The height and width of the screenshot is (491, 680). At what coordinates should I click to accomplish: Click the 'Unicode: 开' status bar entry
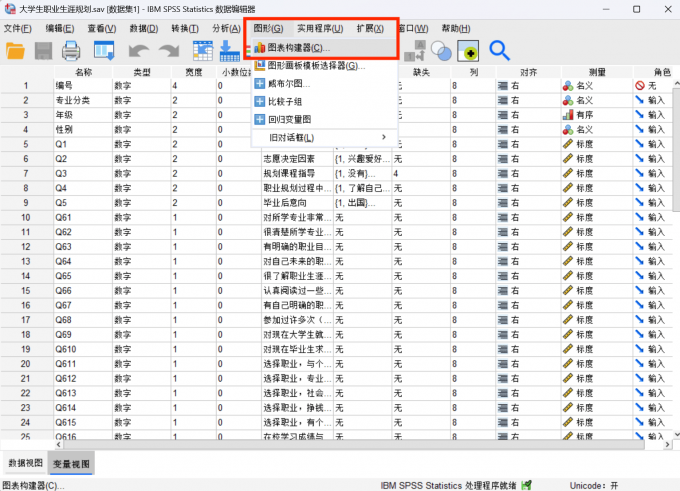pyautogui.click(x=594, y=485)
